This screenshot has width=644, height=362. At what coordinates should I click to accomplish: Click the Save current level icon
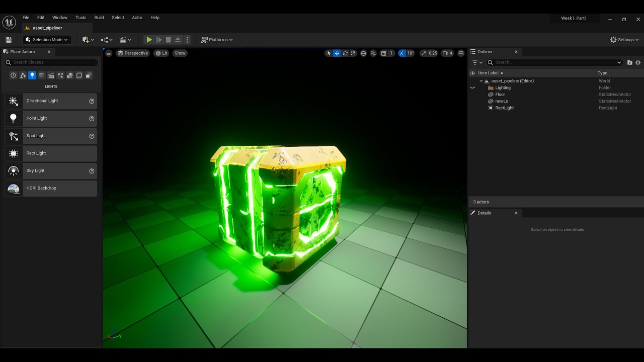pos(9,40)
